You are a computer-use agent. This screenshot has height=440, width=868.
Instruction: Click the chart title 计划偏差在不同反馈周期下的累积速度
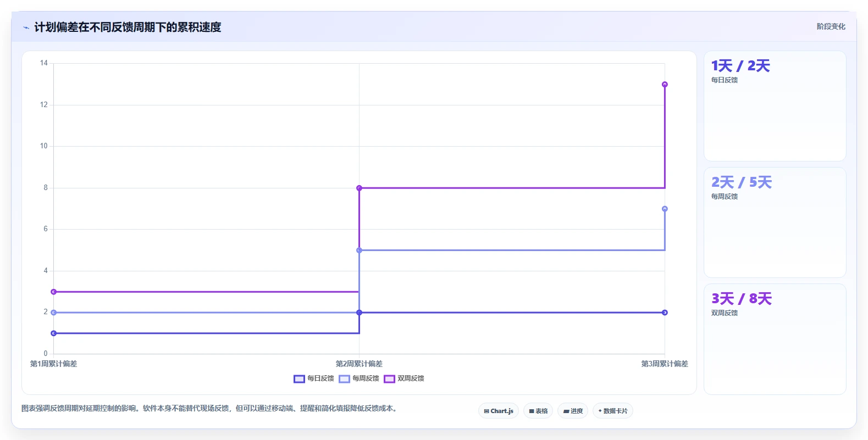pyautogui.click(x=128, y=27)
